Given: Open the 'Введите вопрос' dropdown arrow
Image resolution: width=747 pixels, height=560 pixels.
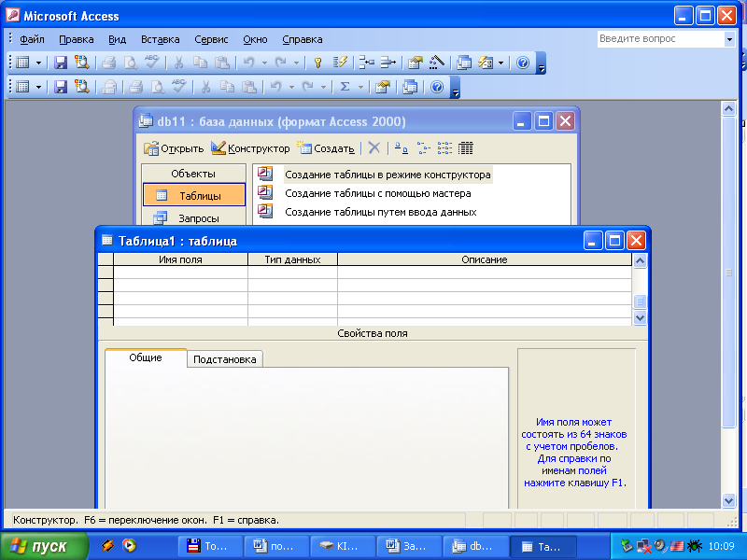Looking at the screenshot, I should [x=729, y=39].
